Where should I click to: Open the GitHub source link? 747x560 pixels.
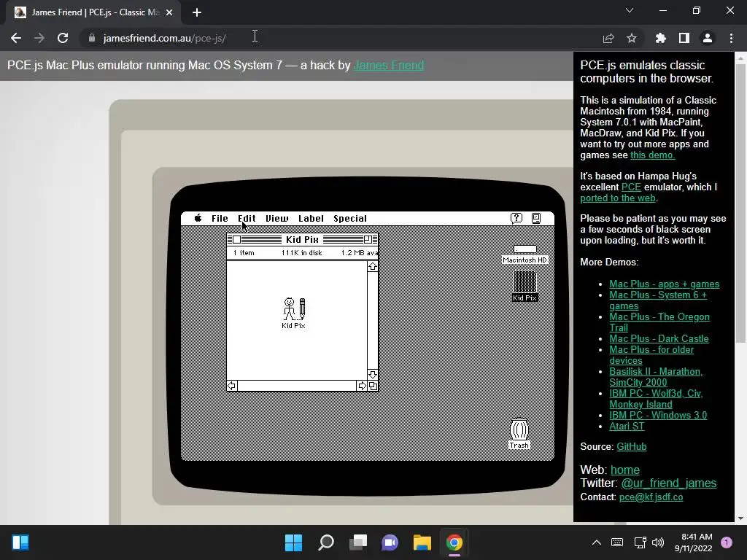[631, 447]
